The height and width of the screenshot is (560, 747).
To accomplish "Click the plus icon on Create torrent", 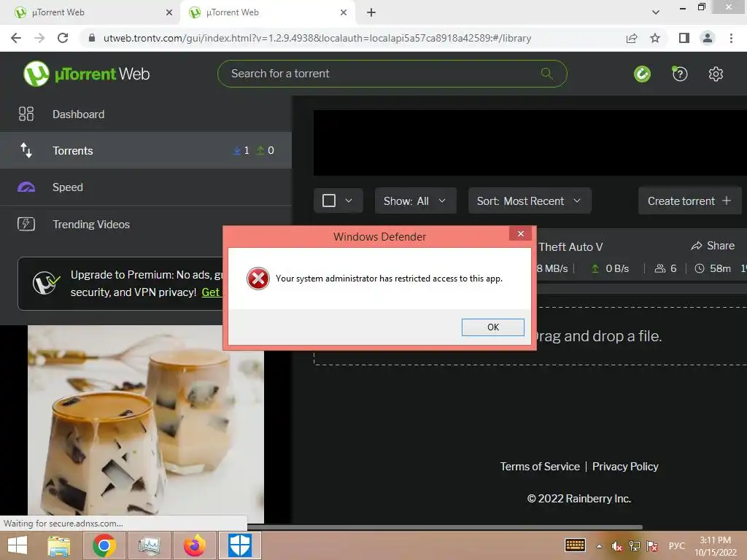I will click(727, 201).
